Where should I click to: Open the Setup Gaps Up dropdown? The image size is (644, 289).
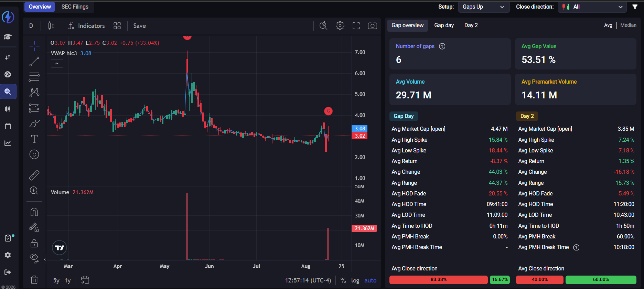click(x=484, y=7)
